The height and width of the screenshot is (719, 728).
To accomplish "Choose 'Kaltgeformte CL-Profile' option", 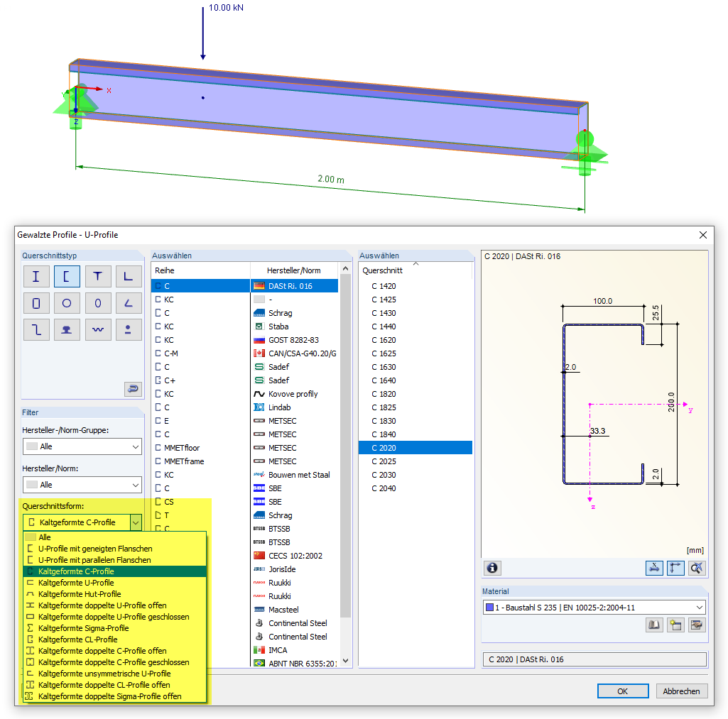I will tap(114, 640).
